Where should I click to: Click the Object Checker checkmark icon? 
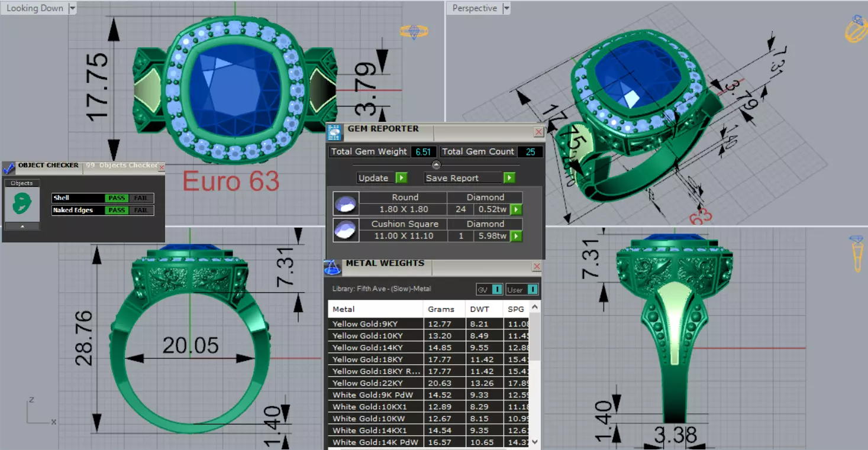point(9,167)
